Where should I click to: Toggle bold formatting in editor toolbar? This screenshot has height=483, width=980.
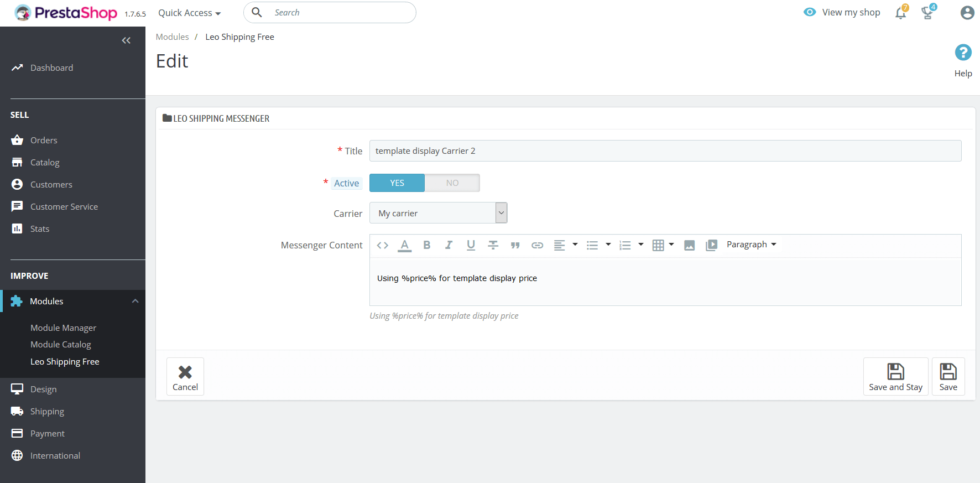[x=426, y=245]
